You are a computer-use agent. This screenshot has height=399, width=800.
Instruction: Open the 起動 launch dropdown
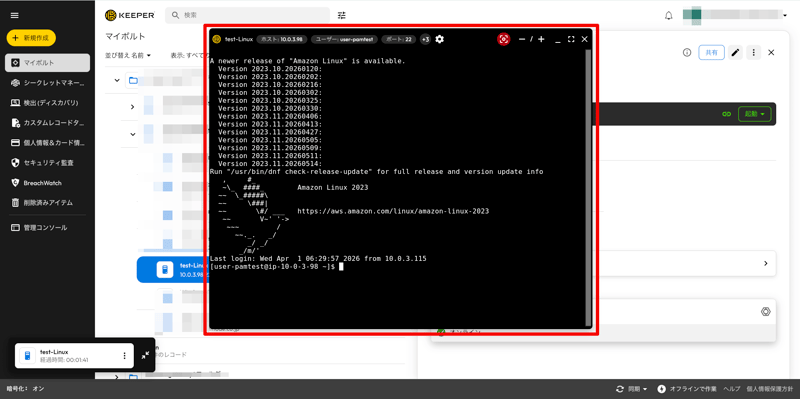coord(754,114)
